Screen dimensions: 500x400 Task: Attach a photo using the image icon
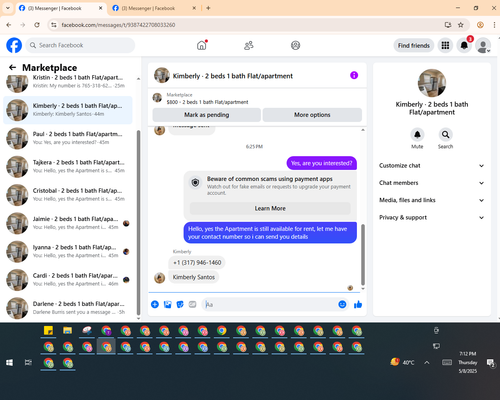coord(168,304)
